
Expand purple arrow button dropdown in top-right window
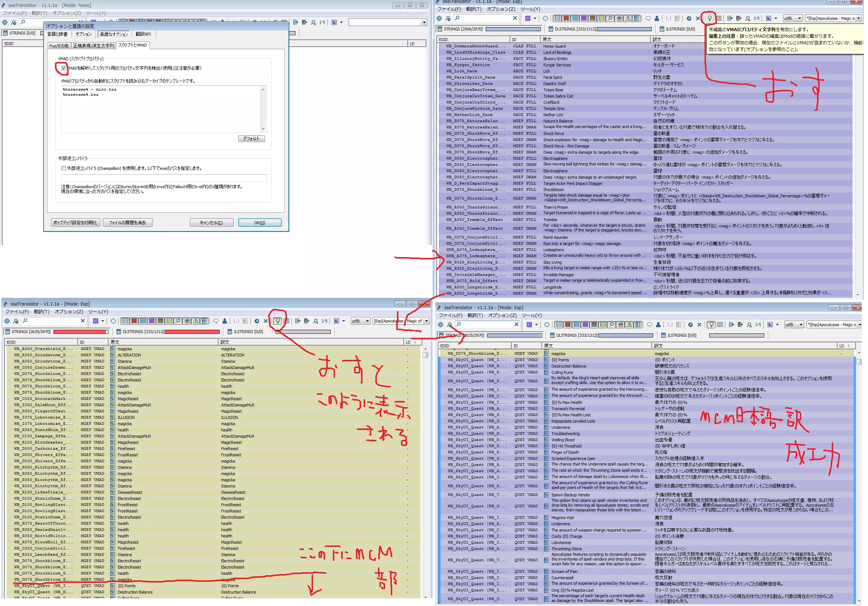coord(535,19)
